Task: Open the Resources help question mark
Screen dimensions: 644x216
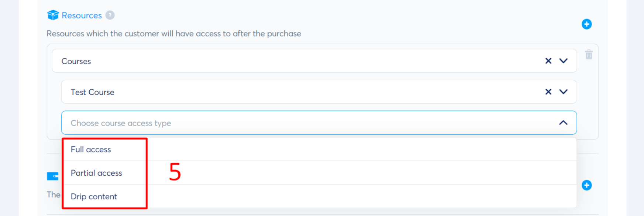Action: 110,15
